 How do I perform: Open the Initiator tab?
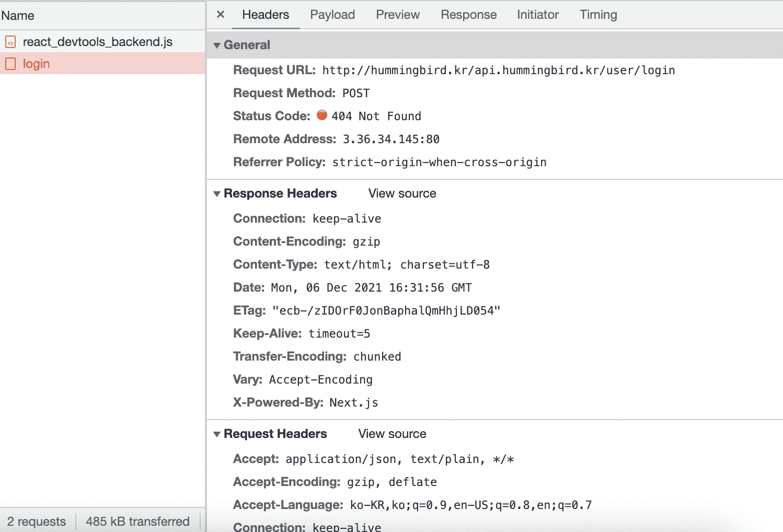(x=538, y=15)
